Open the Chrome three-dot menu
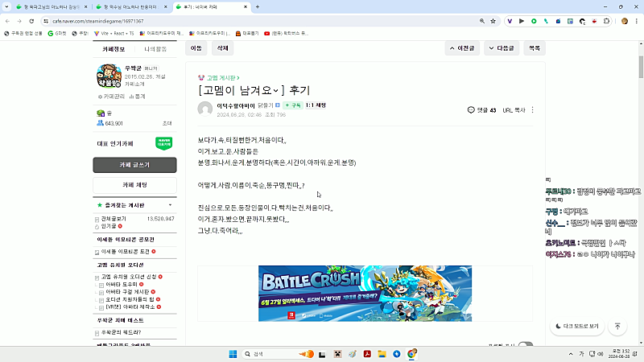 (x=637, y=21)
